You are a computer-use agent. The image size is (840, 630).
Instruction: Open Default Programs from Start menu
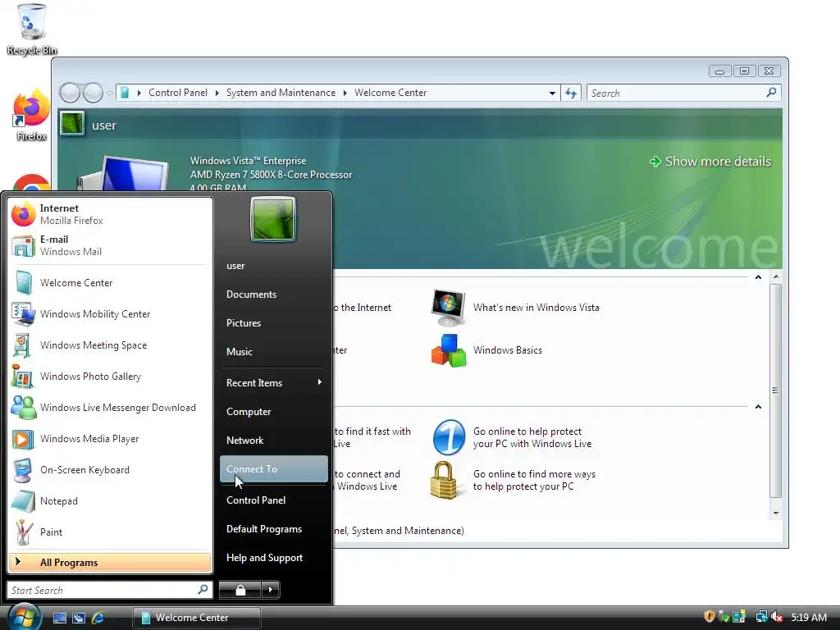coord(274,529)
